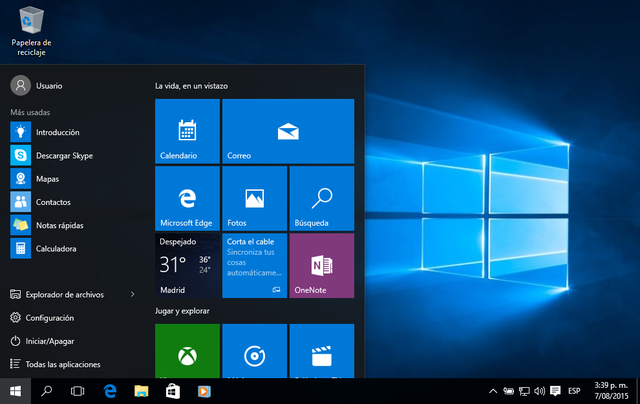Click the battery tray icon
This screenshot has width=640, height=404.
tap(508, 391)
